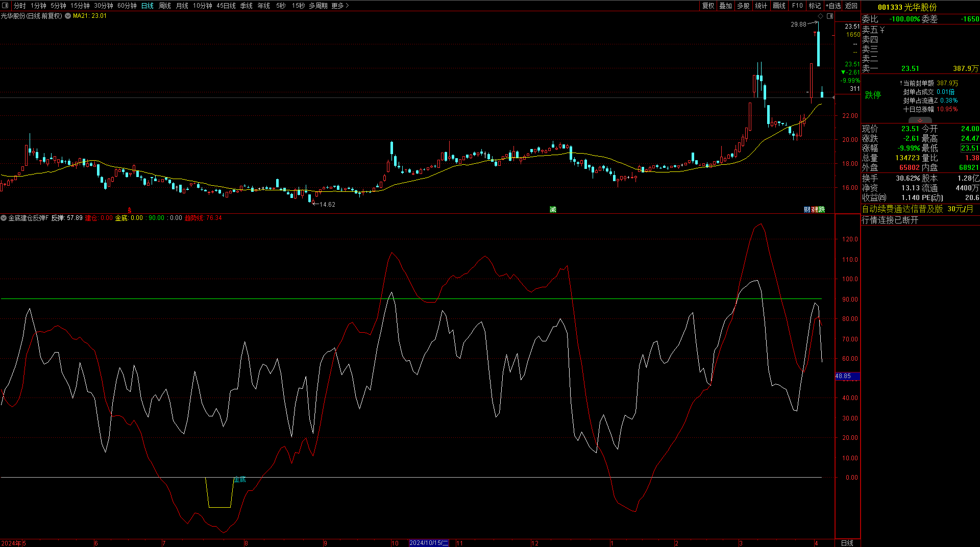The image size is (980, 547).
Task: Click the 14.62 low price label
Action: tap(327, 204)
